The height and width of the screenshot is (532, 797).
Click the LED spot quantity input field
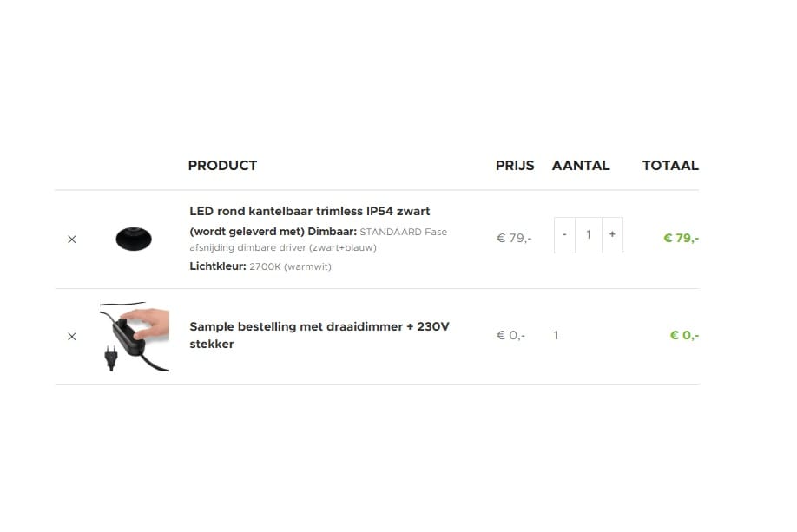[x=588, y=235]
